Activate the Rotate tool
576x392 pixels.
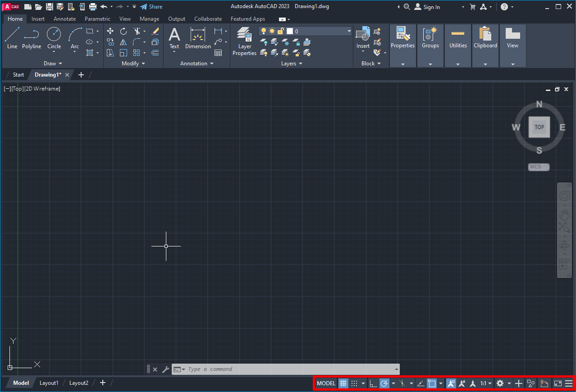(123, 31)
